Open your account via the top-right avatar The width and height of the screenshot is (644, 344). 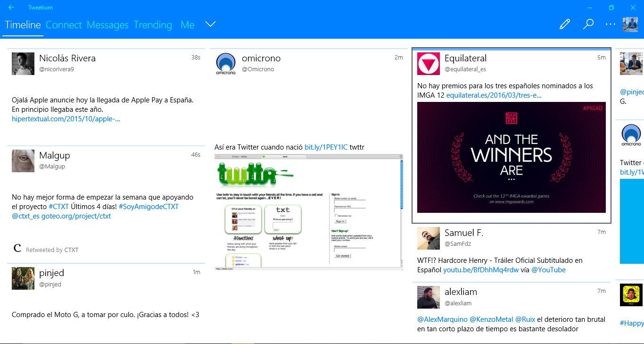[632, 23]
